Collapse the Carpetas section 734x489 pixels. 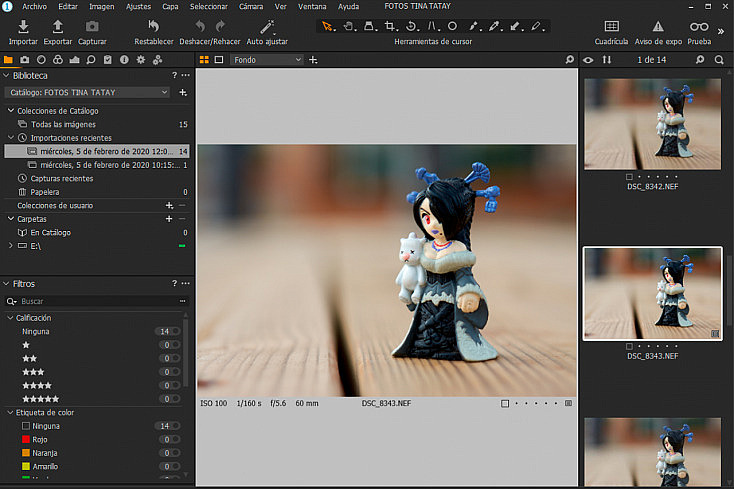coord(10,219)
